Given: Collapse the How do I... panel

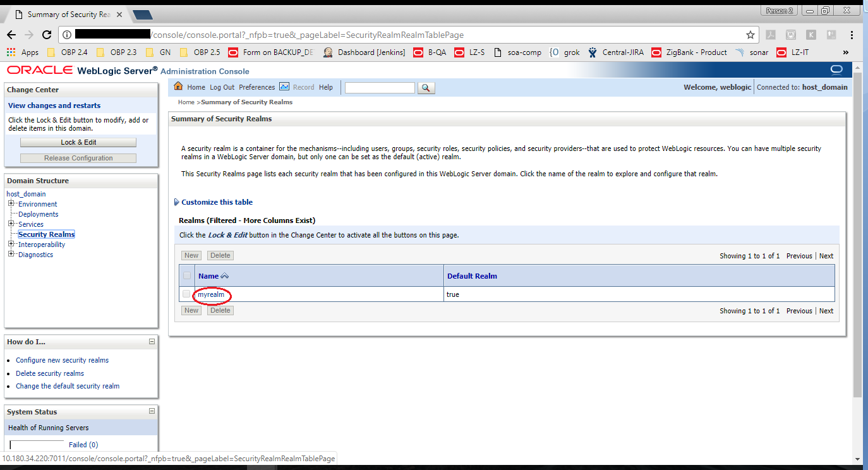Looking at the screenshot, I should point(152,342).
